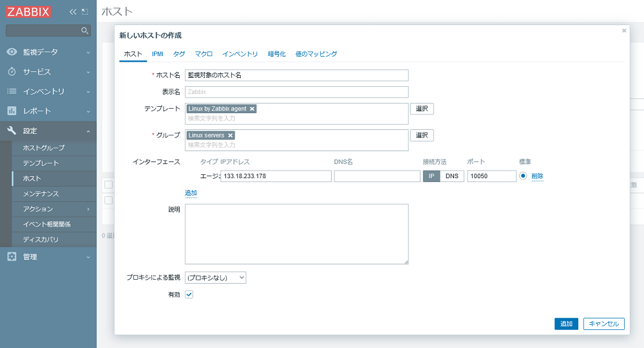Click the sidebar search magnifier icon
Screen dimensions: 644x348
(84, 30)
